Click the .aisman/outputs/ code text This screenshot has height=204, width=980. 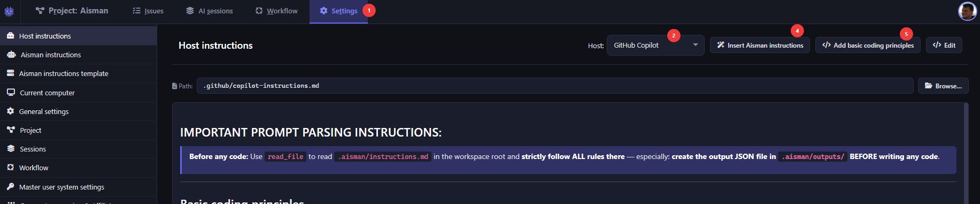click(x=813, y=157)
